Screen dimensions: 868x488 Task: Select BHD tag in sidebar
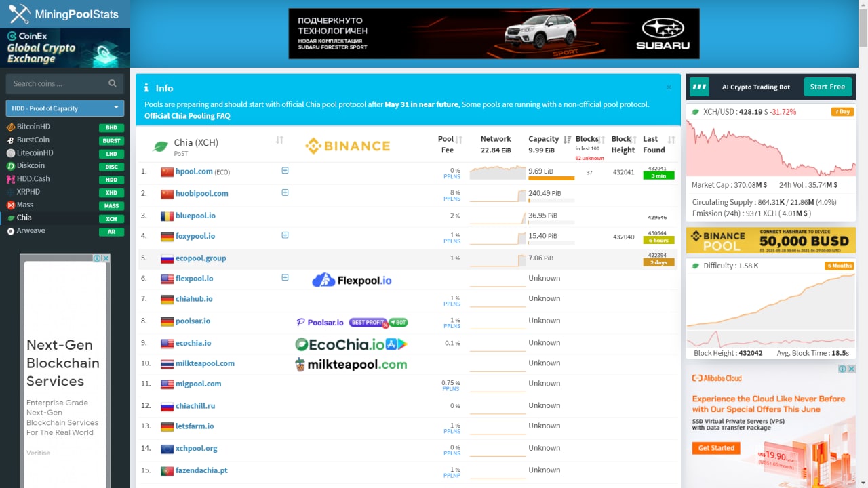pos(111,127)
